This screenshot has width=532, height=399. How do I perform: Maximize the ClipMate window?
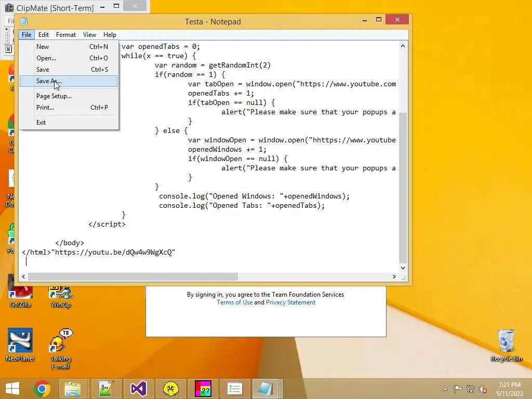point(116,6)
